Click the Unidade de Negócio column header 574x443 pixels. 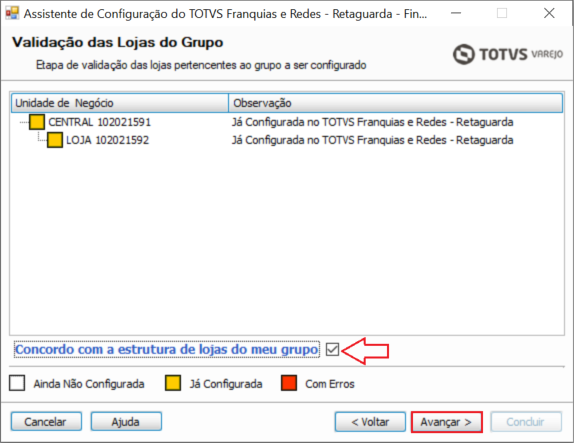(x=120, y=103)
